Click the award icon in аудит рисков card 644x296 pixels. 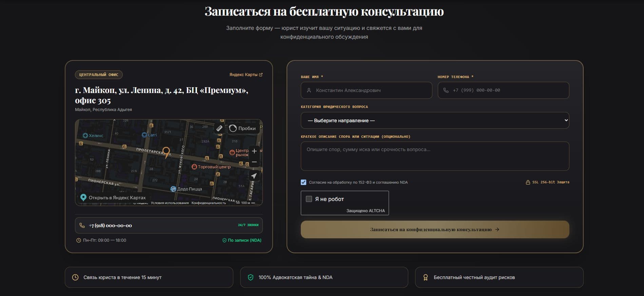click(426, 277)
